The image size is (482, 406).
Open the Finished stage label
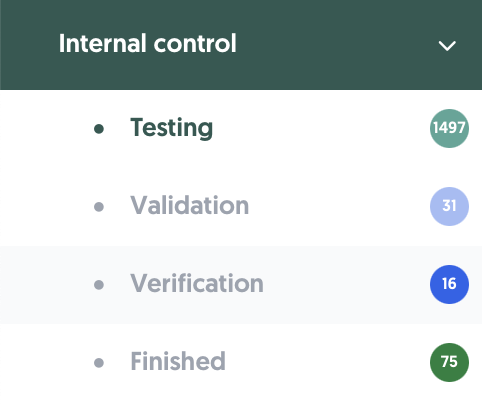point(178,361)
